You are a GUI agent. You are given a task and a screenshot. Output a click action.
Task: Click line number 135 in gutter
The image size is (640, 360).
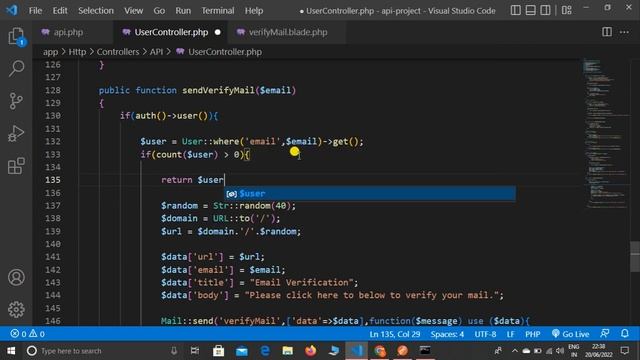(53, 180)
